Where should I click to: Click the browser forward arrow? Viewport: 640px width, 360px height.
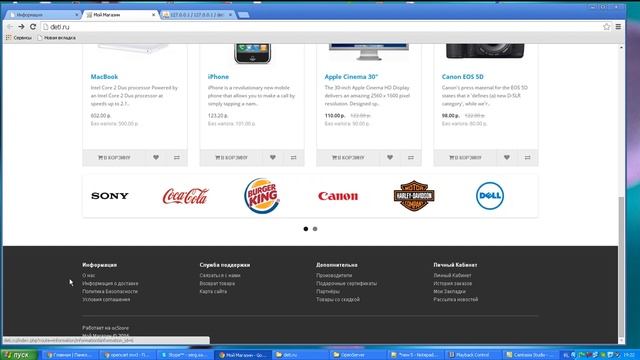[x=21, y=27]
